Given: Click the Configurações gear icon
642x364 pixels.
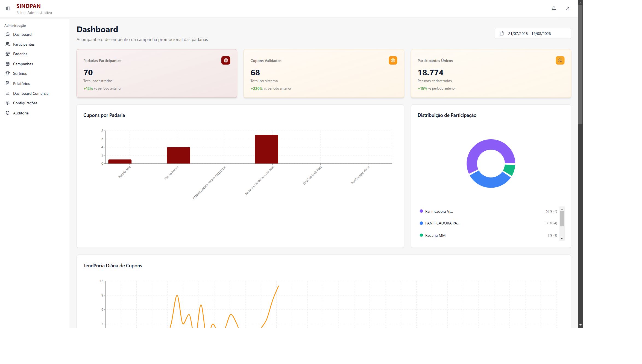Looking at the screenshot, I should [8, 103].
